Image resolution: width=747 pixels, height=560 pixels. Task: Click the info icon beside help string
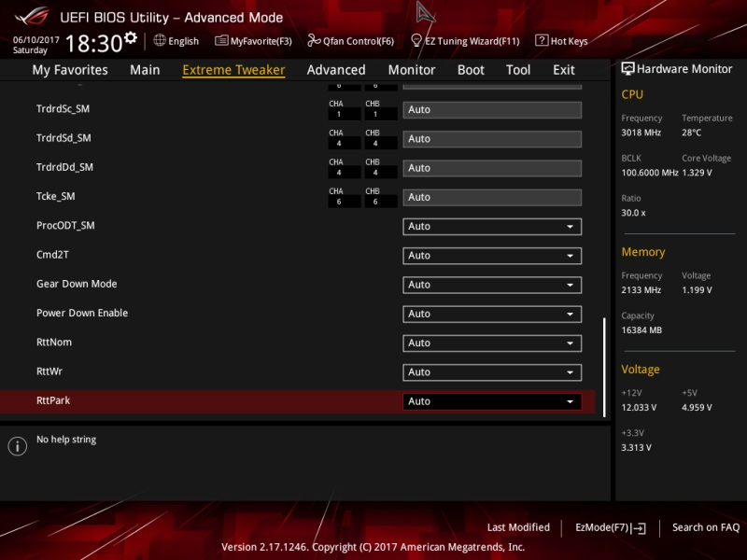click(17, 446)
